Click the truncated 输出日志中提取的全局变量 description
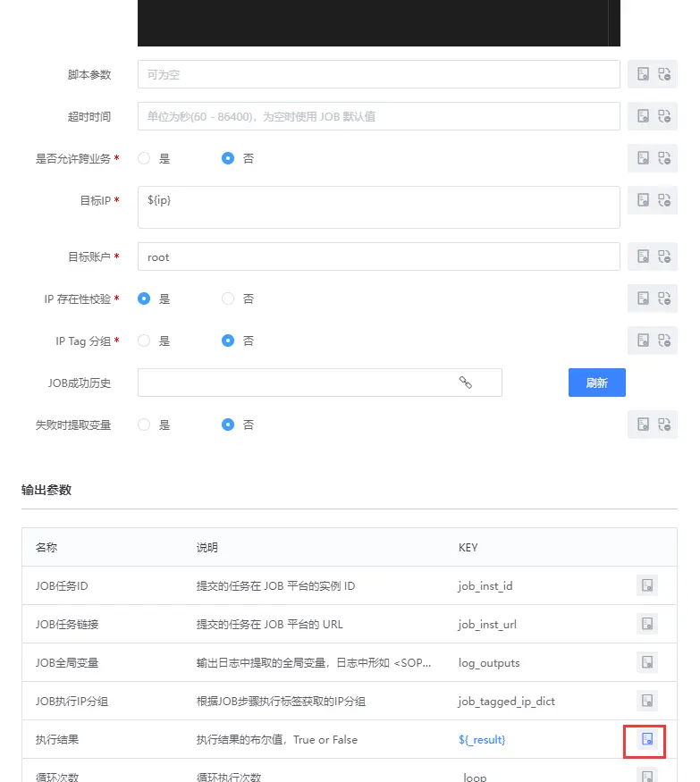 313,662
